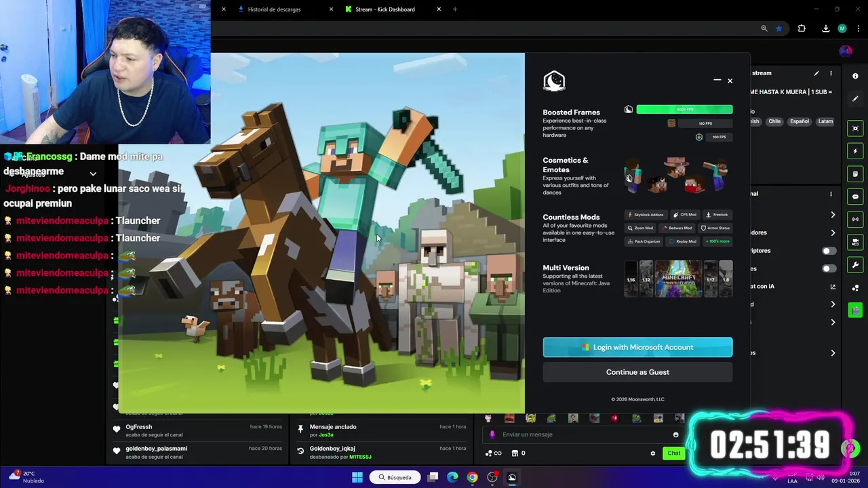This screenshot has width=868, height=488.
Task: Open OgFressh follower entry
Action: (x=197, y=431)
